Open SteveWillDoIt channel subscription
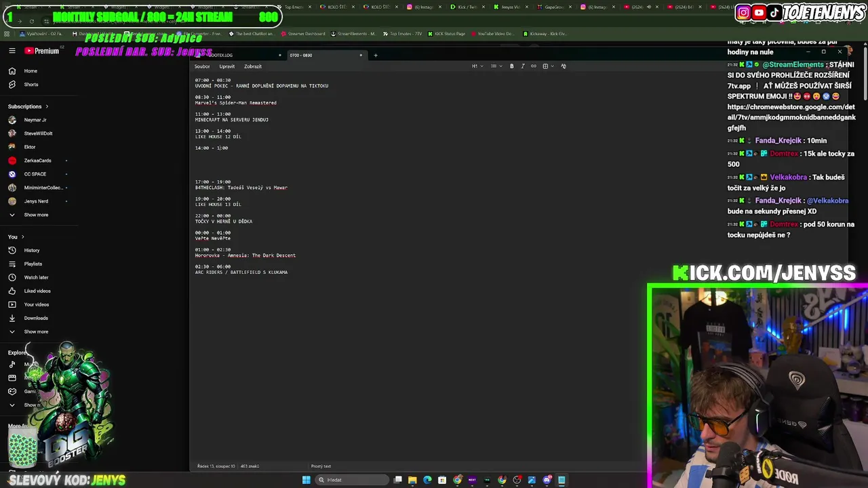The image size is (868, 488). [38, 134]
